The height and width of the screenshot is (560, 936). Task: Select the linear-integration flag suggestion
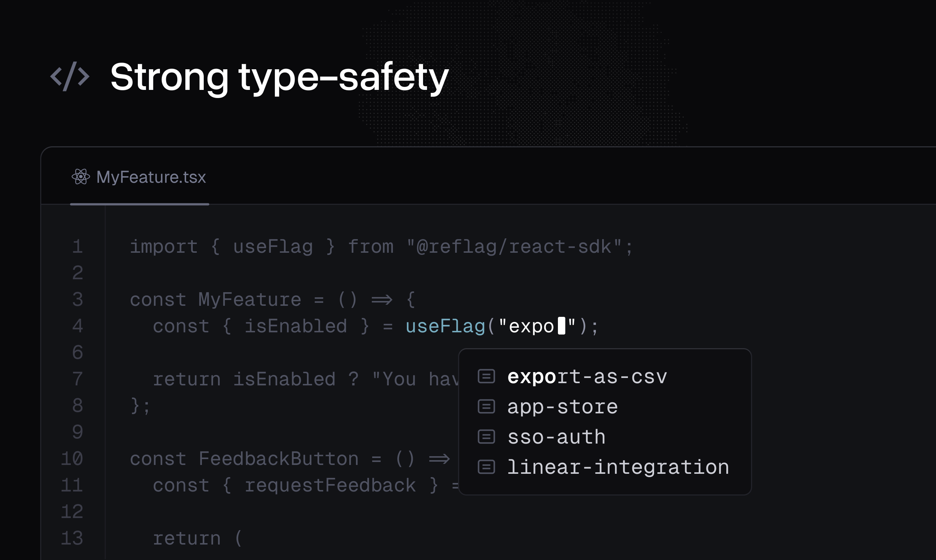click(x=618, y=467)
